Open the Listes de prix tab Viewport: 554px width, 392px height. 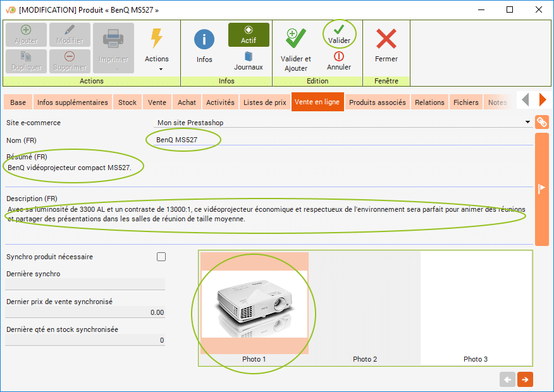point(264,102)
